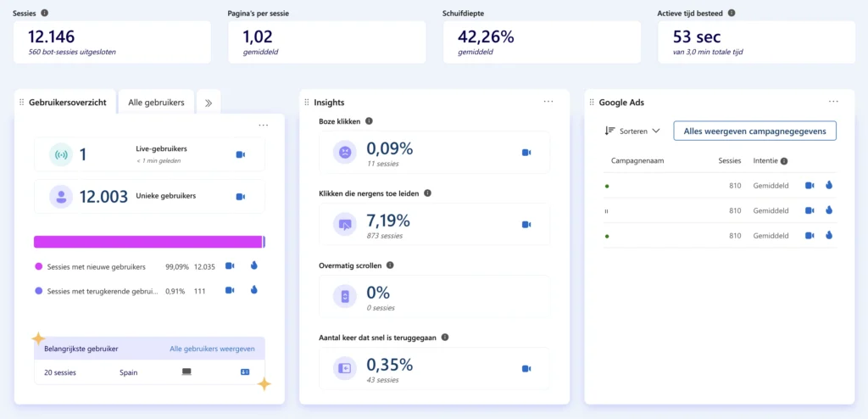Open recordings for Live-gebruikers
This screenshot has height=419, width=868.
240,154
